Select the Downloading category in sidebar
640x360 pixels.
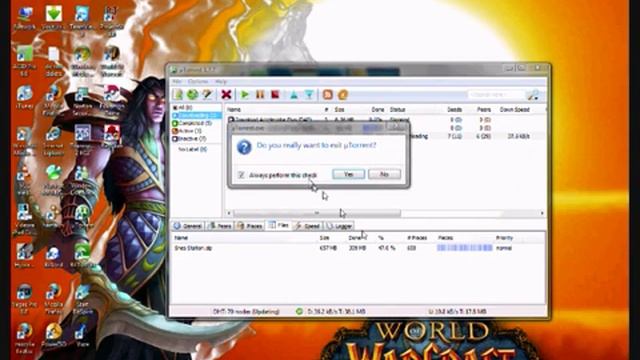tap(197, 116)
